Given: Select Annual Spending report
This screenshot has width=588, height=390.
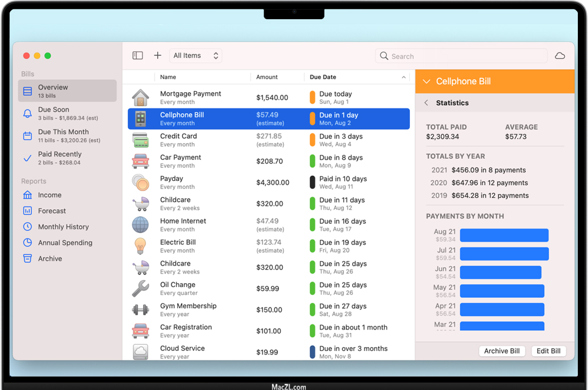Looking at the screenshot, I should tap(65, 242).
